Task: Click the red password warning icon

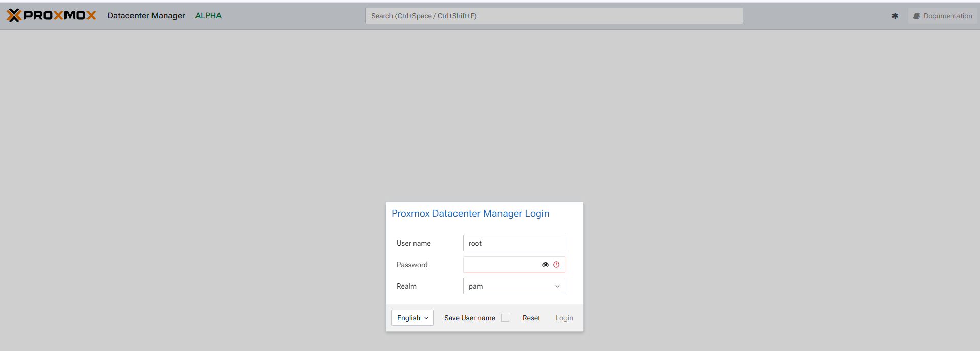Action: pyautogui.click(x=556, y=265)
